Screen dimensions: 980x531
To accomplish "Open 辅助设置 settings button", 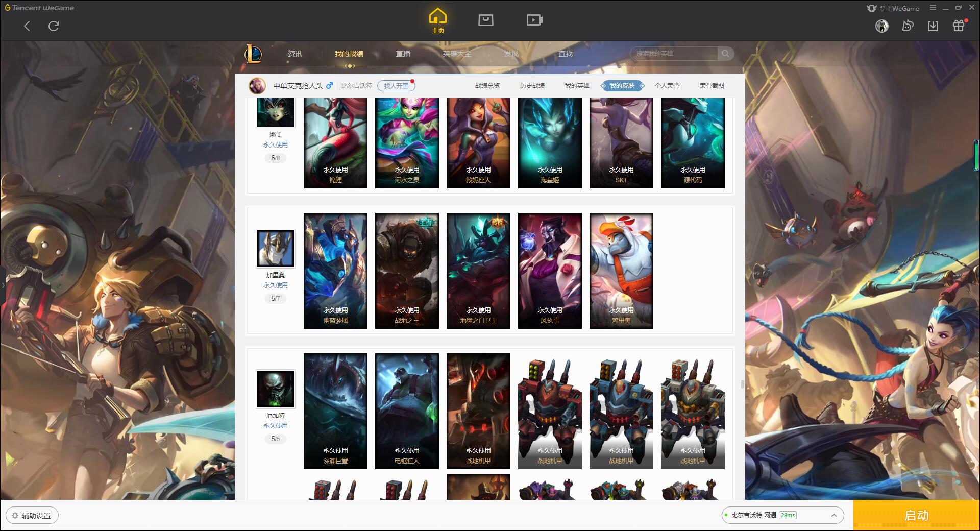I will pos(32,516).
